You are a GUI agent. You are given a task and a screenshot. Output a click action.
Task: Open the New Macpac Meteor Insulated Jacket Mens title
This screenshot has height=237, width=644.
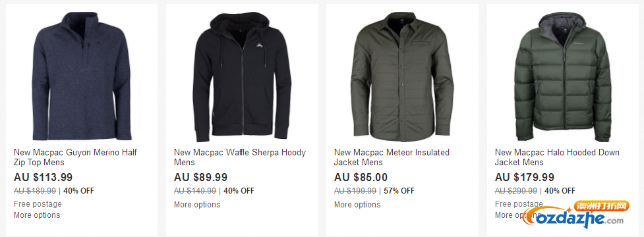[x=392, y=157]
